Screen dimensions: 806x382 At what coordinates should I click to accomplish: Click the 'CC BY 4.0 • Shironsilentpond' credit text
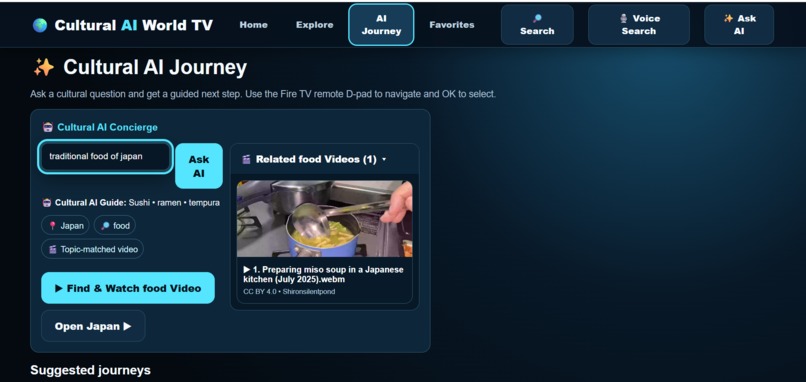[x=289, y=292]
